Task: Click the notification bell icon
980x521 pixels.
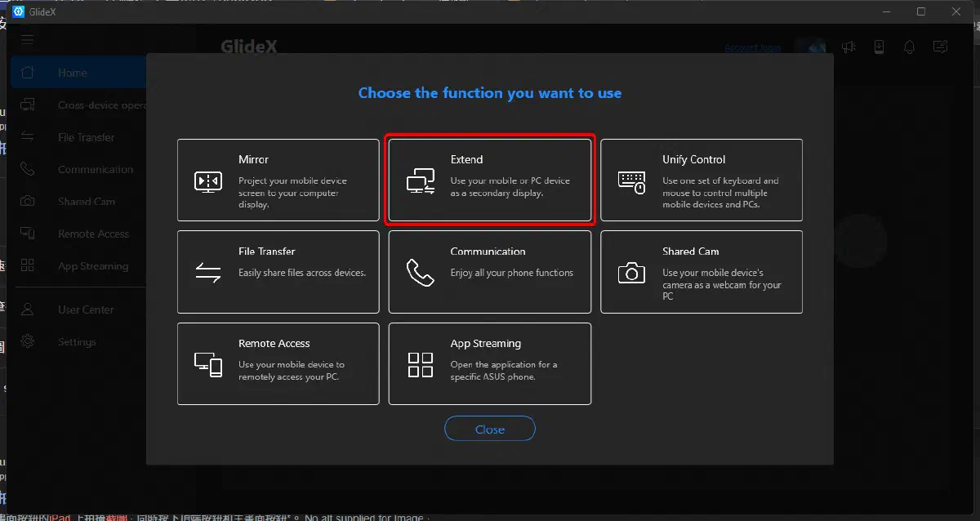Action: pyautogui.click(x=909, y=47)
